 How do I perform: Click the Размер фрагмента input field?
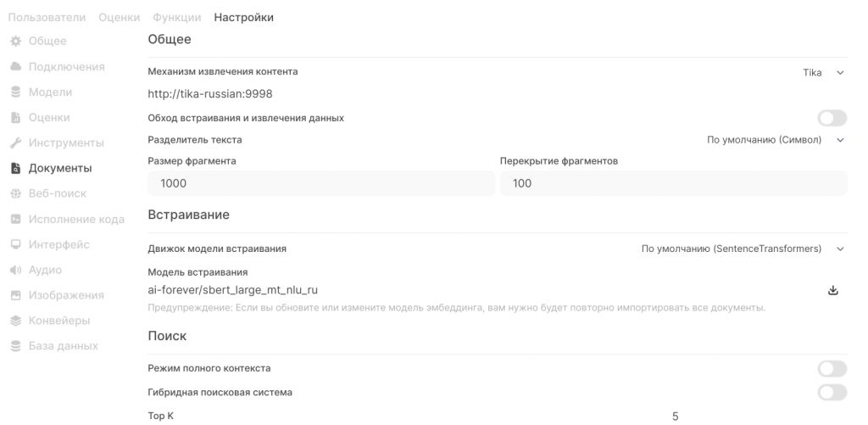(x=321, y=183)
